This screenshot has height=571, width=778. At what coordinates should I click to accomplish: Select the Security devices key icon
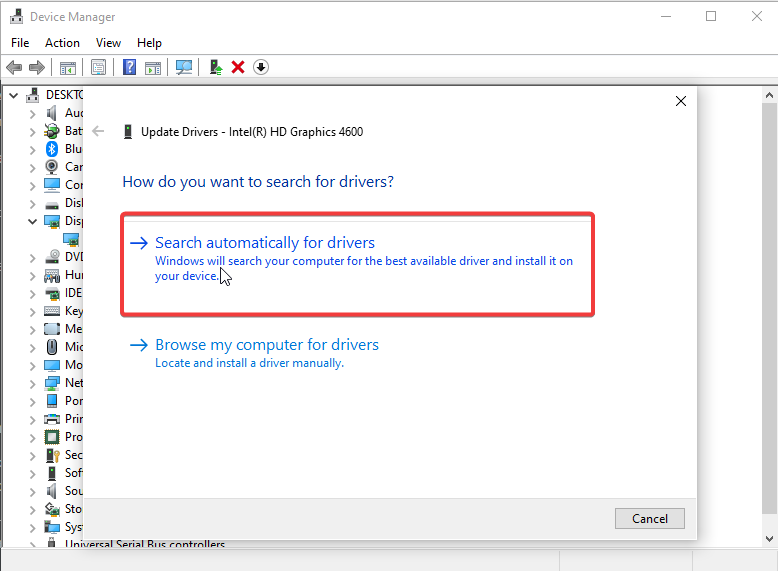click(52, 455)
